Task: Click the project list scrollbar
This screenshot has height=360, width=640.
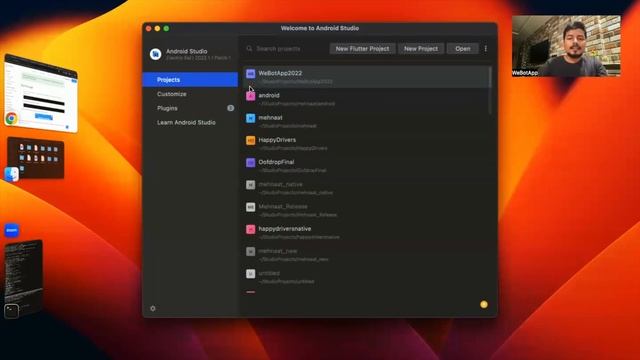Action: [x=490, y=91]
